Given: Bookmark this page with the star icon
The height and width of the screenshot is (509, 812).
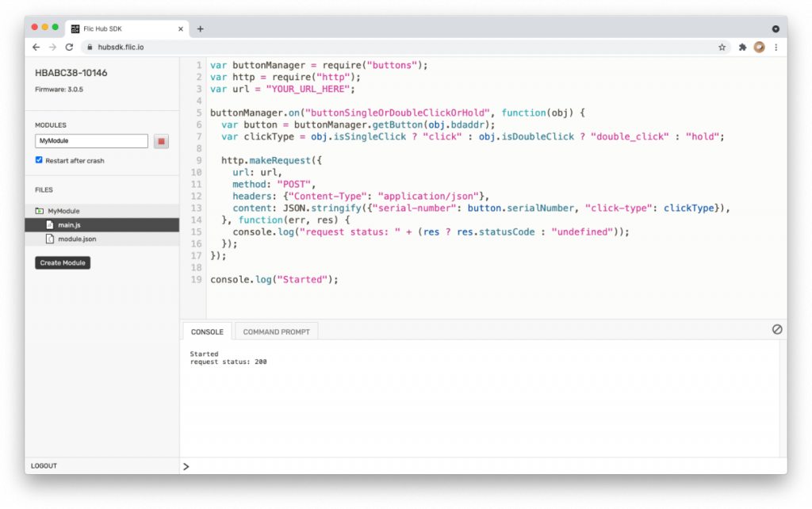Looking at the screenshot, I should (722, 47).
